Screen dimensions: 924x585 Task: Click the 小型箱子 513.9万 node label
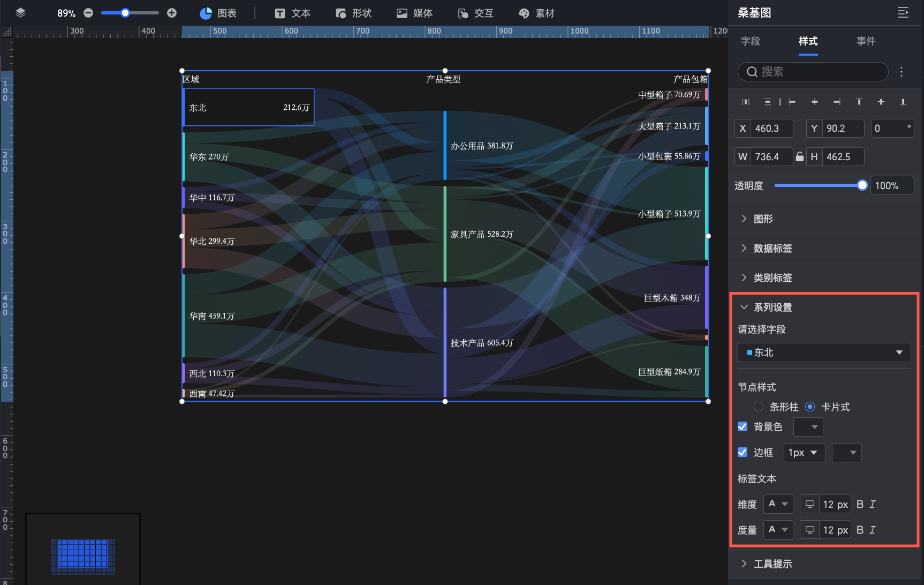pos(669,214)
